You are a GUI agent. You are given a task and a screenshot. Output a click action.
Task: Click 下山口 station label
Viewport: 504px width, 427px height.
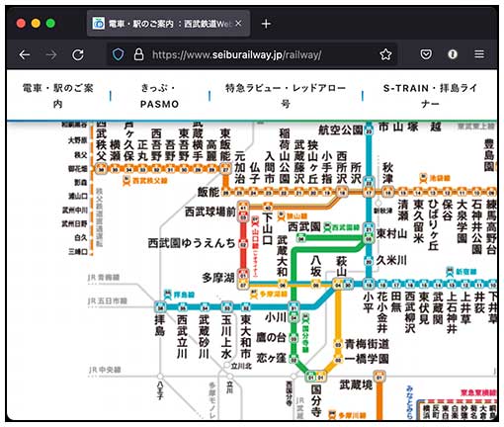[268, 229]
